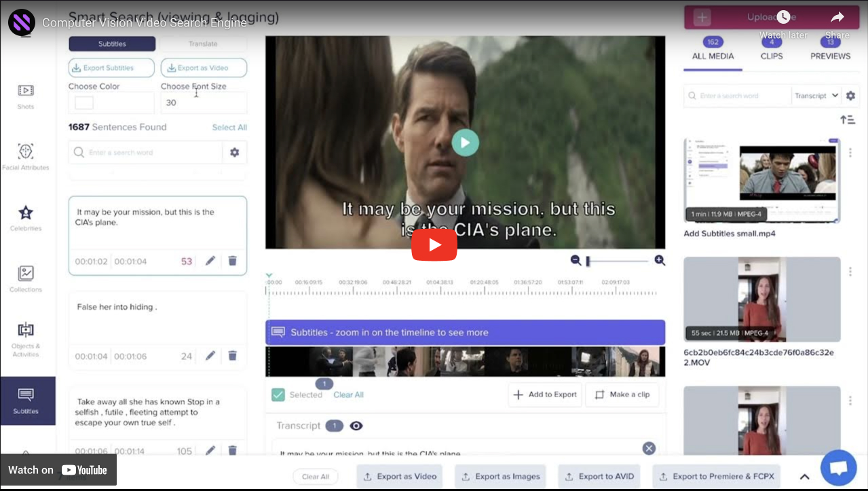
Task: Click Export to AVID button
Action: [600, 477]
